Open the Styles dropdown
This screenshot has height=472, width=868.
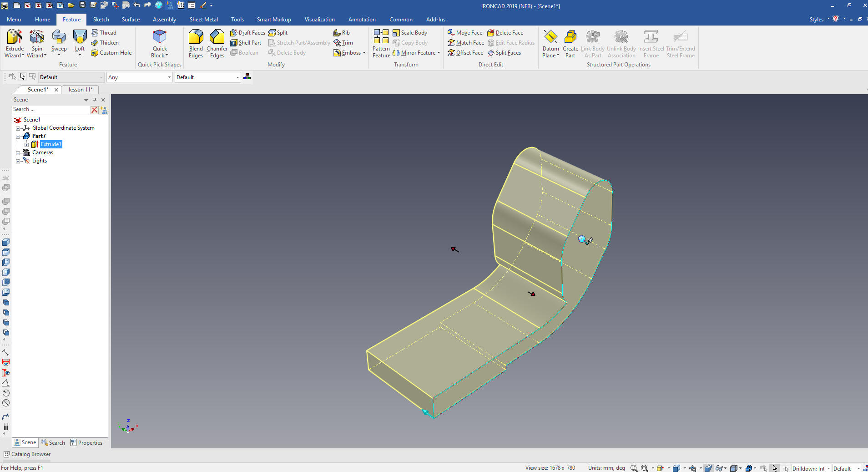pyautogui.click(x=820, y=19)
